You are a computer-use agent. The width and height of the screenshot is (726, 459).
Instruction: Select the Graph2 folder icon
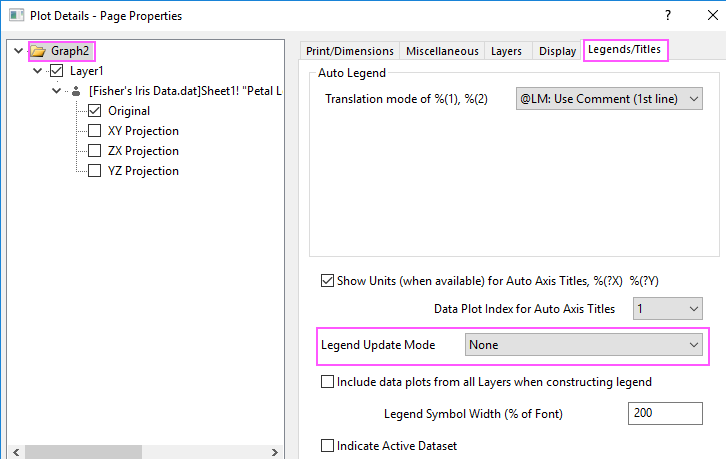pos(38,51)
